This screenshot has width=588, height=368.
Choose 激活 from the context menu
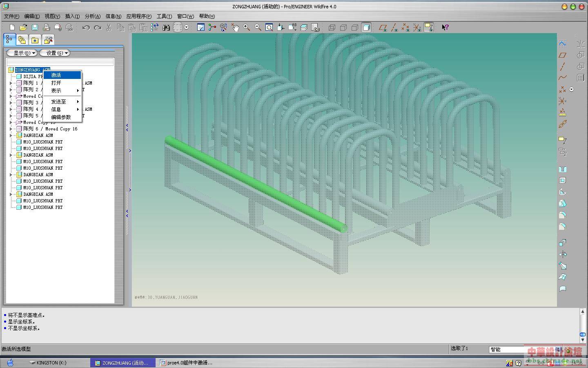coord(56,75)
